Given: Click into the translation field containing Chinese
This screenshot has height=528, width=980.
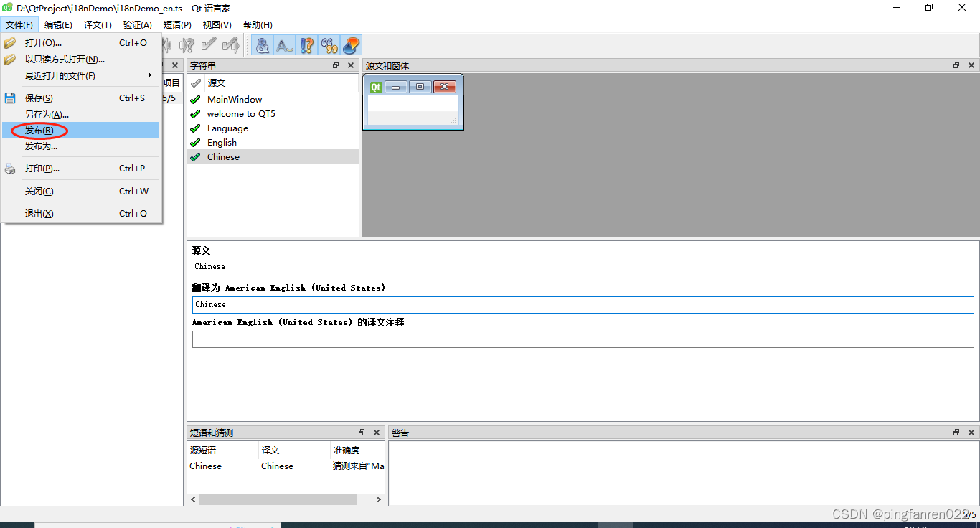Looking at the screenshot, I should pyautogui.click(x=583, y=305).
